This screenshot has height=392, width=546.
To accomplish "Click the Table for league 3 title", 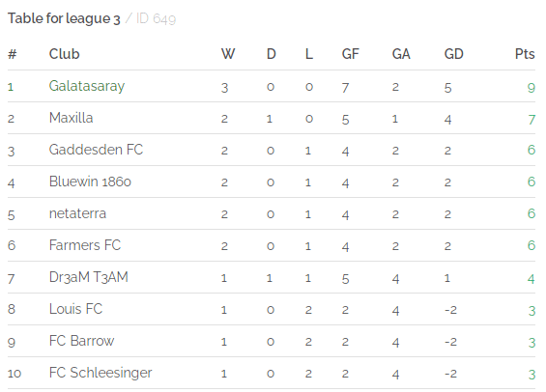I will pyautogui.click(x=64, y=18).
